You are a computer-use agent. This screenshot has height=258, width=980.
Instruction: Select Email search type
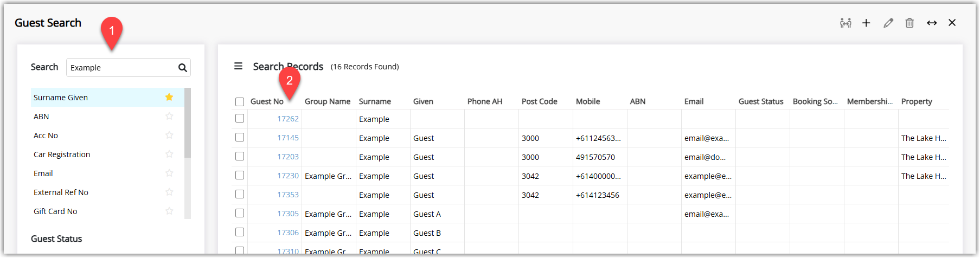(107, 173)
